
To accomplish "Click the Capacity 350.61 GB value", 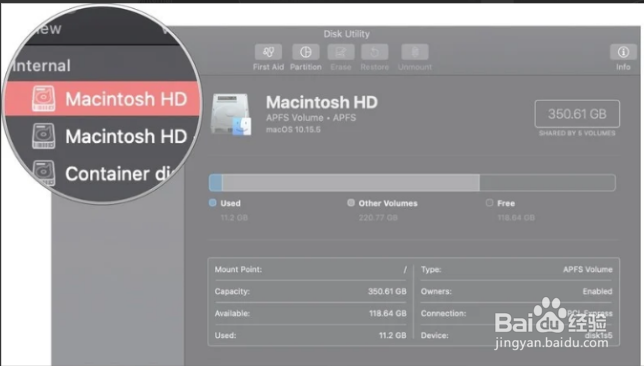I will 387,291.
